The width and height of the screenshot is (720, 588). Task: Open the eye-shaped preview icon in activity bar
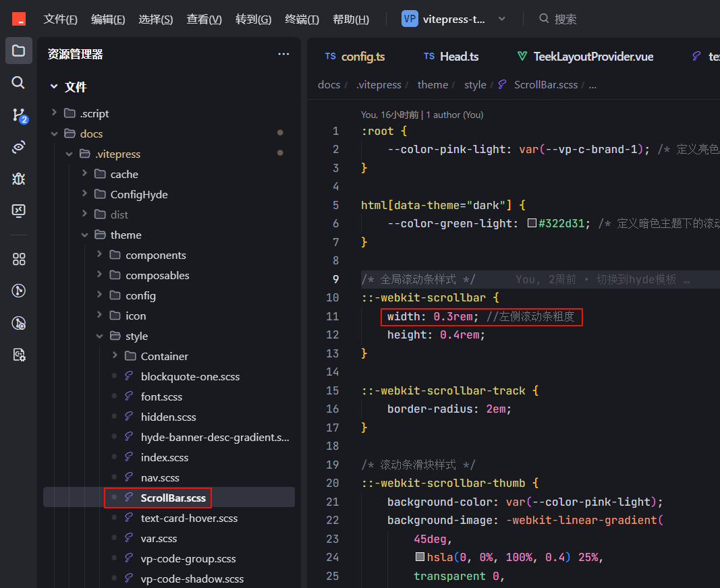[x=18, y=147]
